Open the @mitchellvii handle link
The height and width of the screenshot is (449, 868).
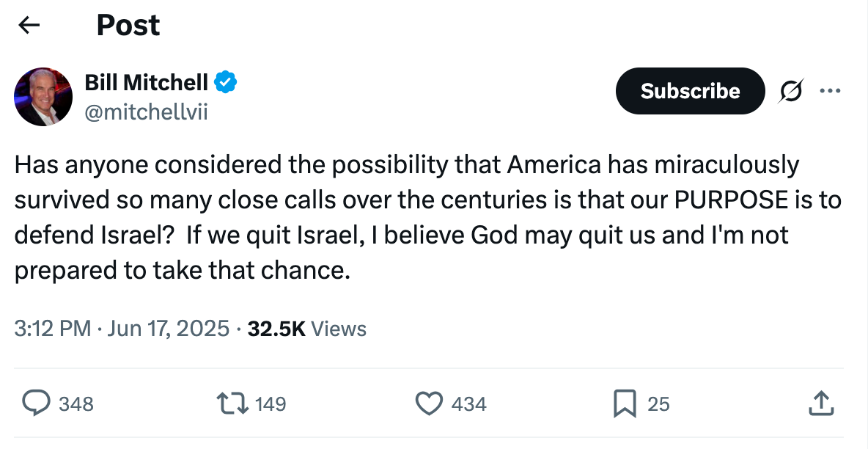(146, 112)
